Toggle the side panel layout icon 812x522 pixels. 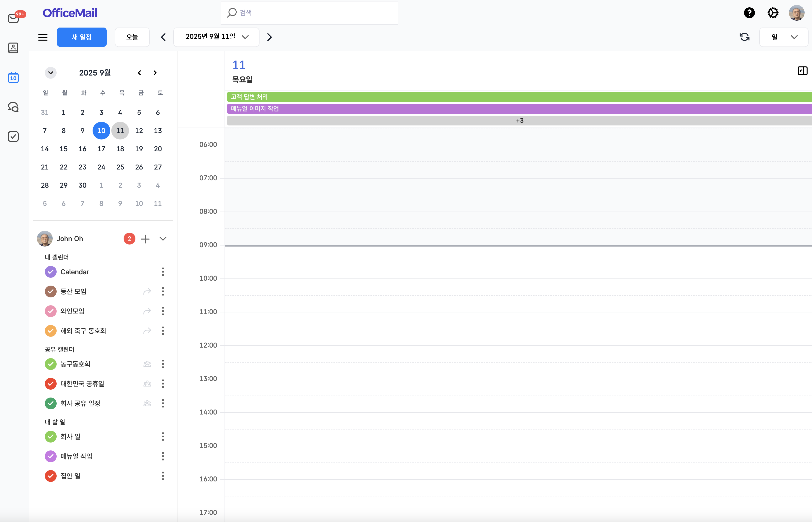(802, 71)
